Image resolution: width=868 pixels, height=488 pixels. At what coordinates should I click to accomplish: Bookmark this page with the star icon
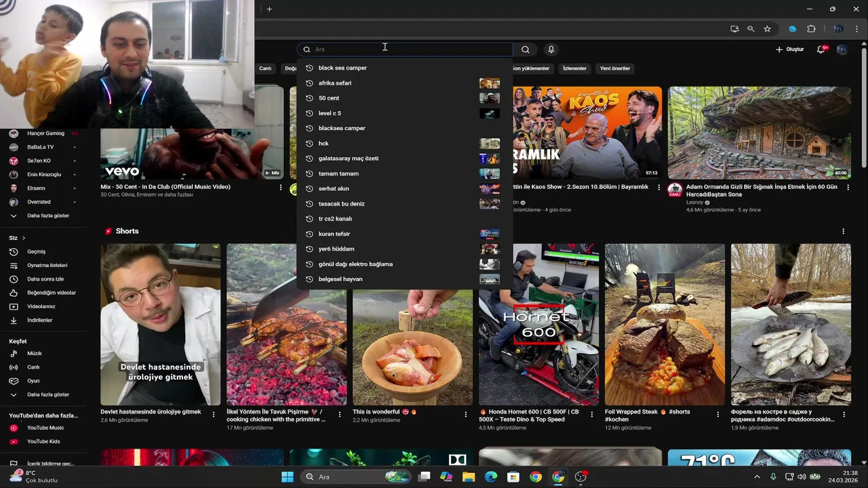coord(767,29)
